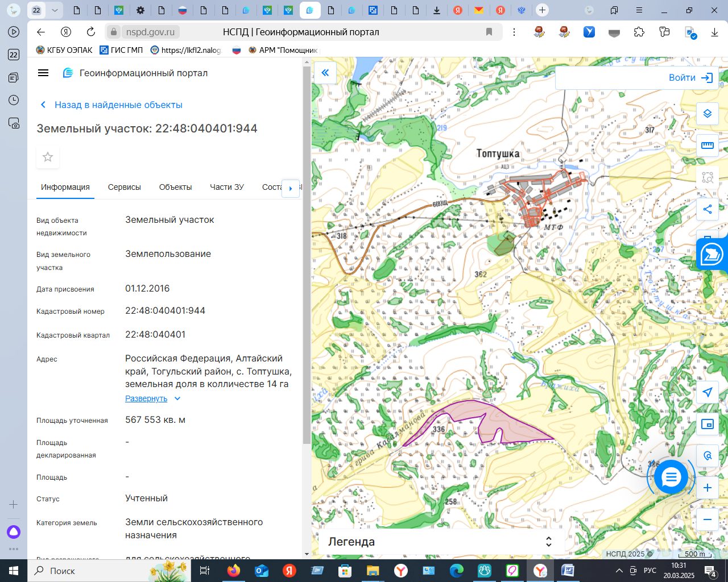The height and width of the screenshot is (582, 728).
Task: Collapse the left information panel
Action: [x=325, y=73]
